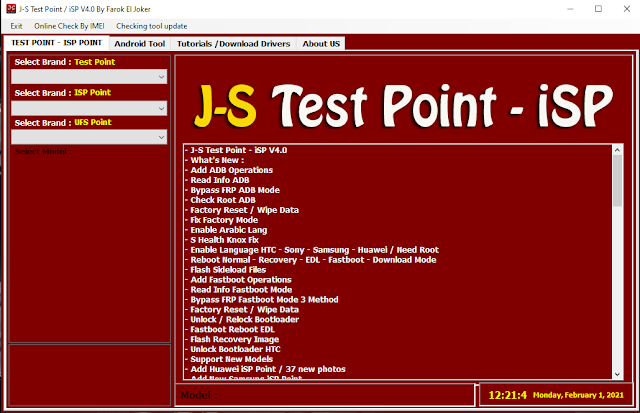Click the 12:21:4 clock display
Viewport: 640px width, 413px height.
point(507,395)
